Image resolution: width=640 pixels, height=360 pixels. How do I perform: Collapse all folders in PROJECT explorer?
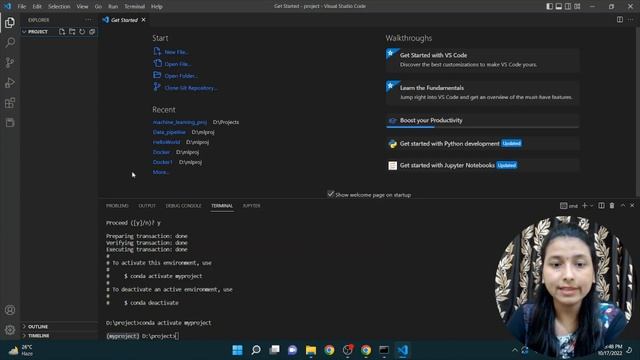[x=92, y=31]
